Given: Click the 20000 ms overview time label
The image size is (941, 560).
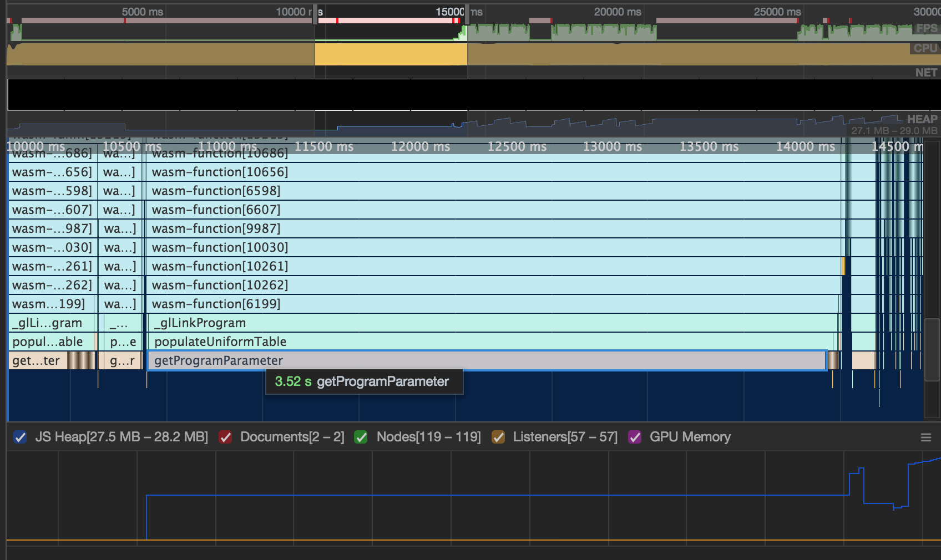Looking at the screenshot, I should click(618, 12).
